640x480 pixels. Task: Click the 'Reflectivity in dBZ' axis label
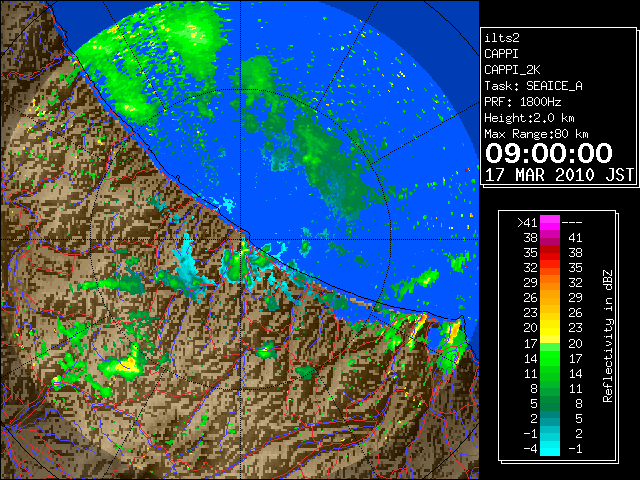608,336
